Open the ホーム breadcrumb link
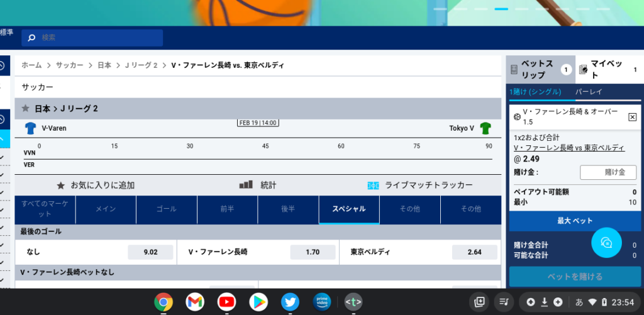Image resolution: width=644 pixels, height=315 pixels. [x=31, y=65]
